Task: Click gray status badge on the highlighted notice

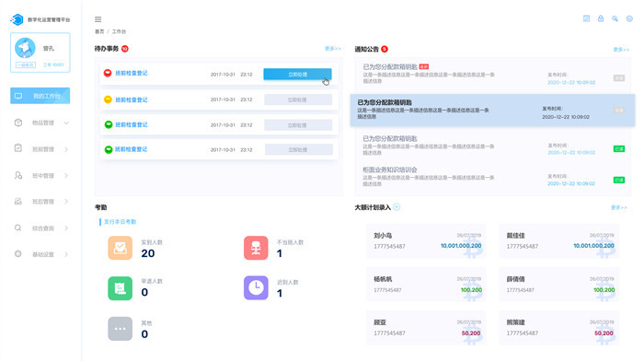Action: point(619,111)
